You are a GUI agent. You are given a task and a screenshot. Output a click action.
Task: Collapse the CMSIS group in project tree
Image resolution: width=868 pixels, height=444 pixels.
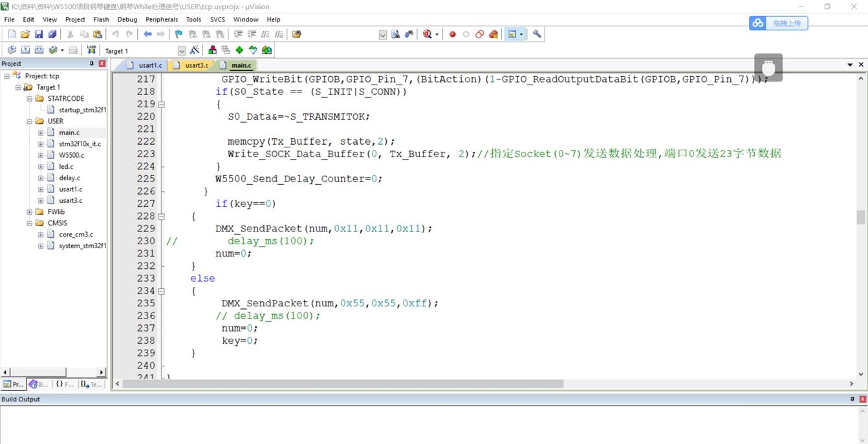pyautogui.click(x=30, y=223)
